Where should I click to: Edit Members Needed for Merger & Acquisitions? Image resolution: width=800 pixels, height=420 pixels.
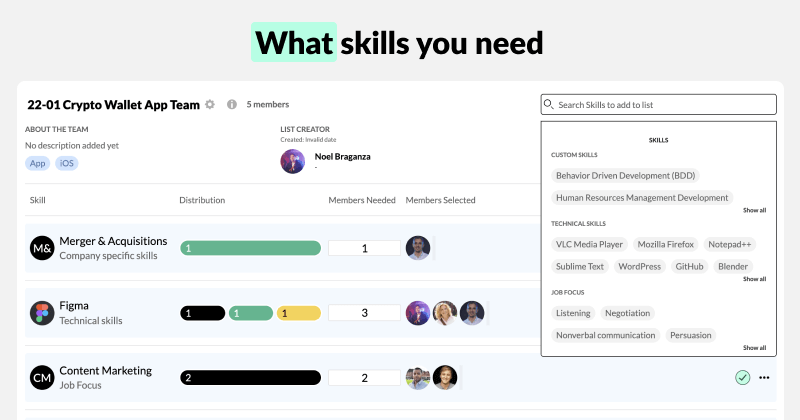coord(364,248)
